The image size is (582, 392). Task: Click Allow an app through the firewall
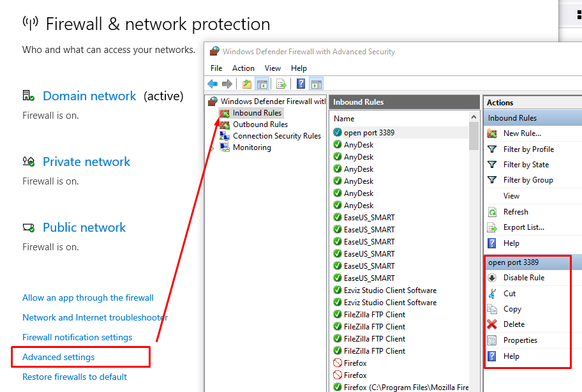point(88,298)
